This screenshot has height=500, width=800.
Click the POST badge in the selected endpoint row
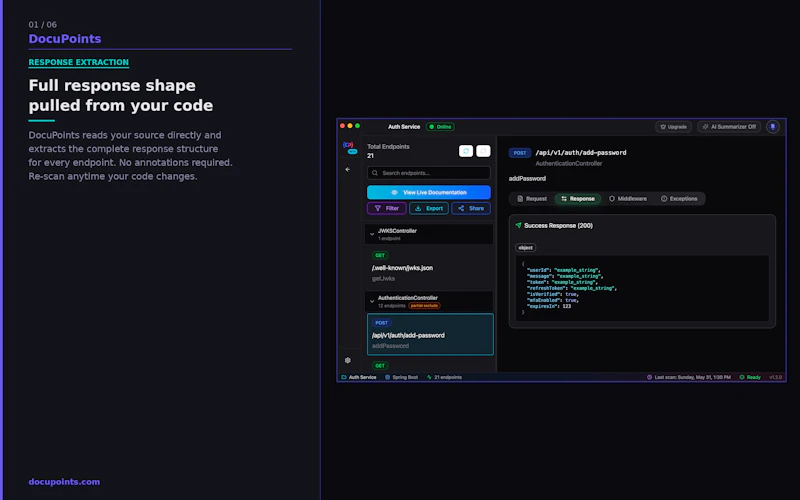pos(382,322)
